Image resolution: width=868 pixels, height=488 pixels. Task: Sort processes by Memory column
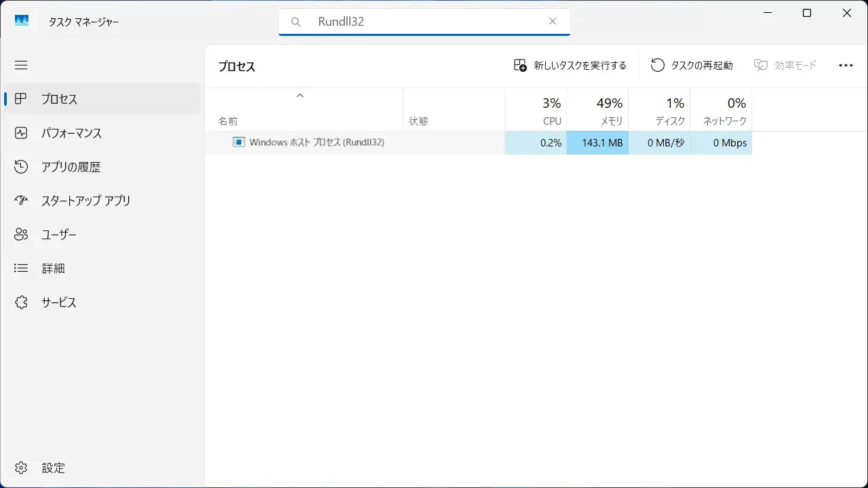597,110
